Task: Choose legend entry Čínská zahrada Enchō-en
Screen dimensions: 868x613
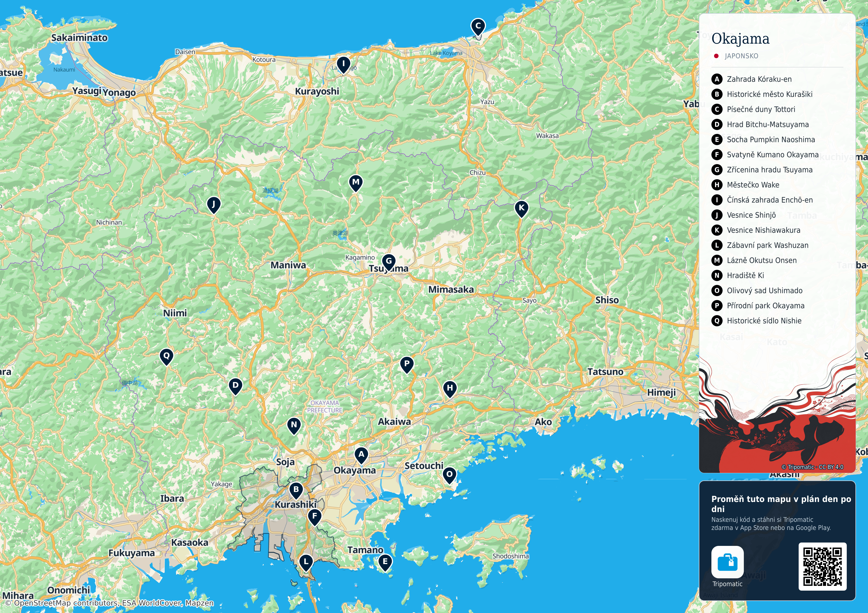Action: coord(762,200)
